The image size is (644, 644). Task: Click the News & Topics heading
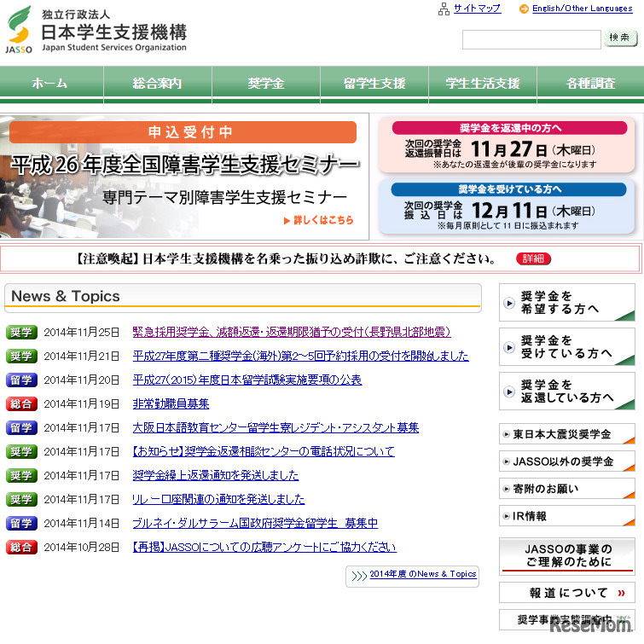[66, 296]
